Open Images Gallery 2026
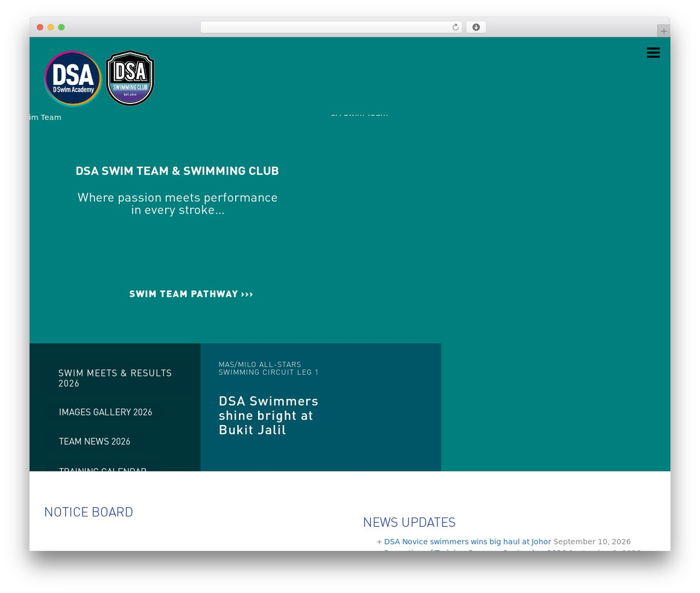 (106, 412)
